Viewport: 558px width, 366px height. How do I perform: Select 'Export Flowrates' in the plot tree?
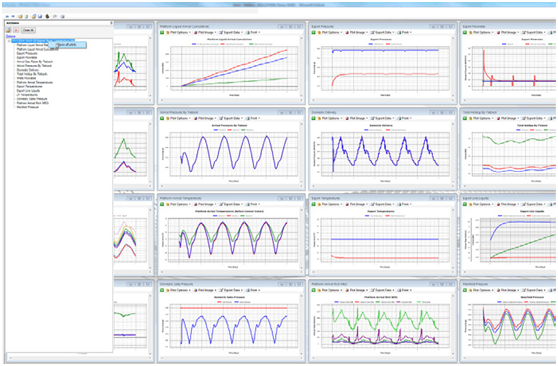tap(27, 57)
